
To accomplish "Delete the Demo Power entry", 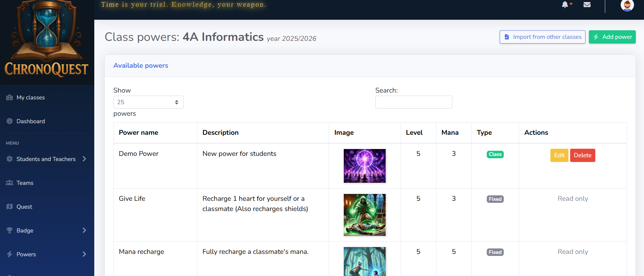I will click(583, 155).
